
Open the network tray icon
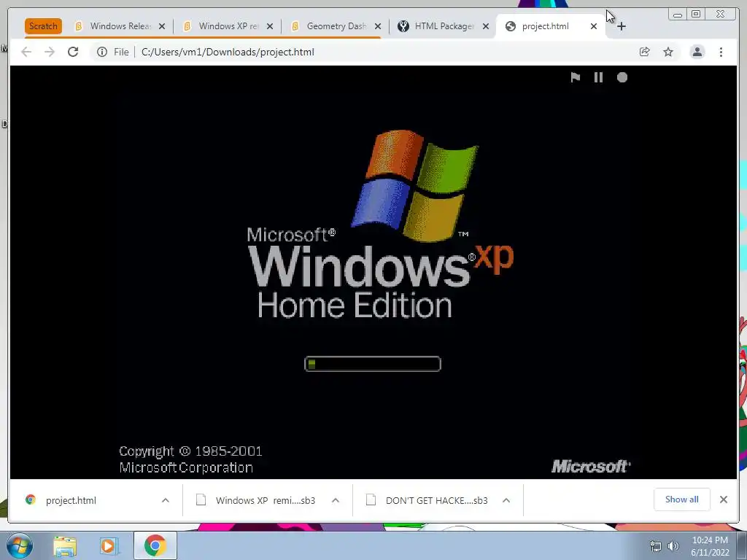[656, 546]
